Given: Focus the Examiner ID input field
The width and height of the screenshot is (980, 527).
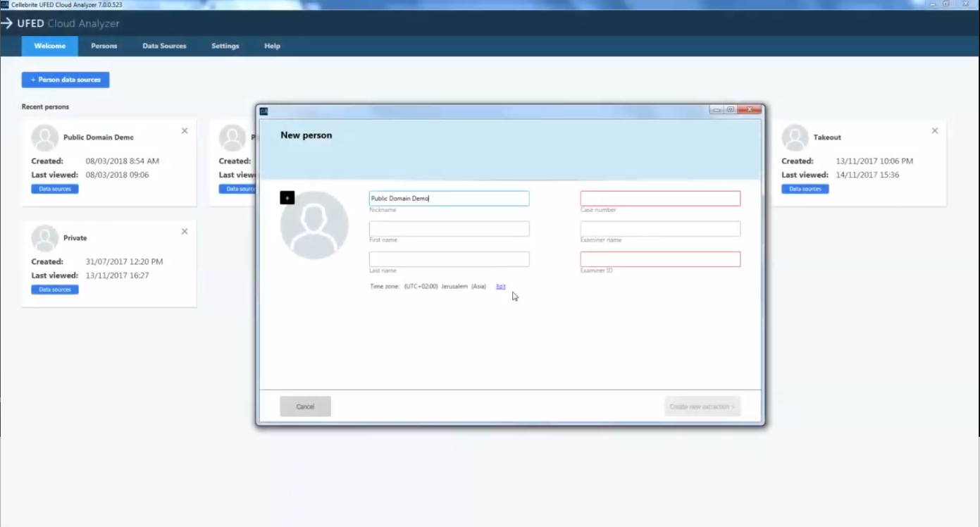Looking at the screenshot, I should (660, 259).
